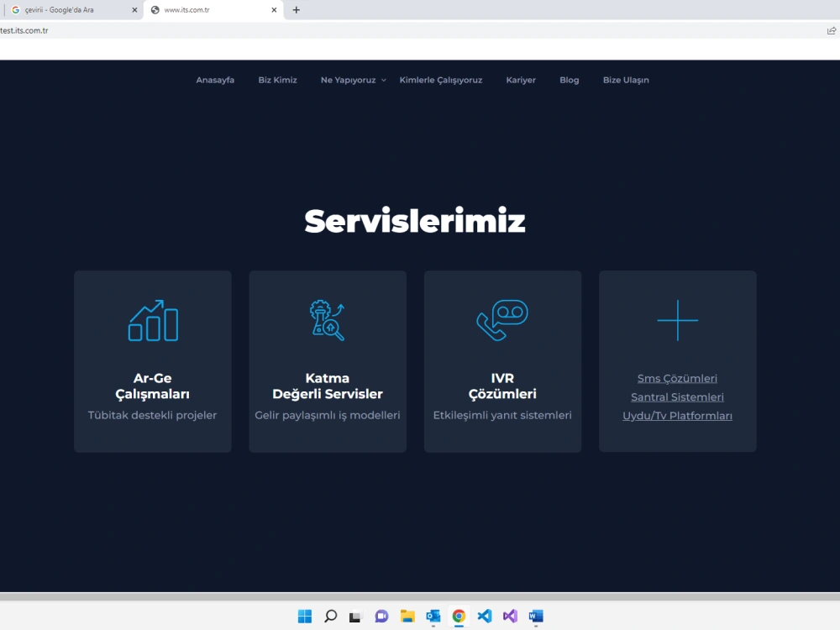Click the Tübitak destekli projeler text

(152, 415)
